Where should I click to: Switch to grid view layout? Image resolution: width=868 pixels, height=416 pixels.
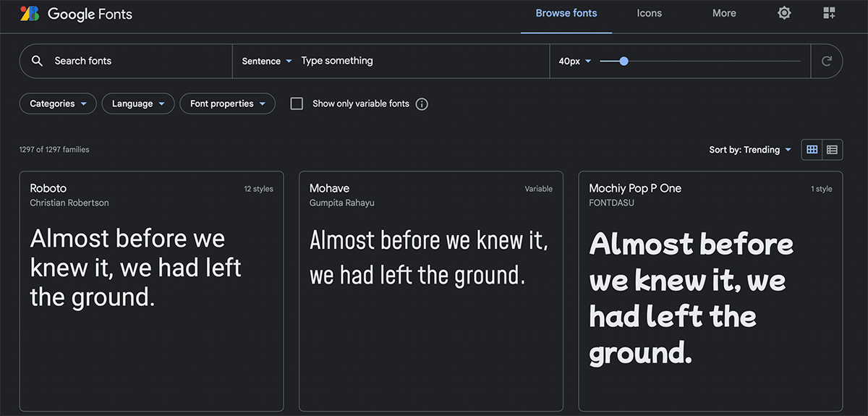coord(812,150)
